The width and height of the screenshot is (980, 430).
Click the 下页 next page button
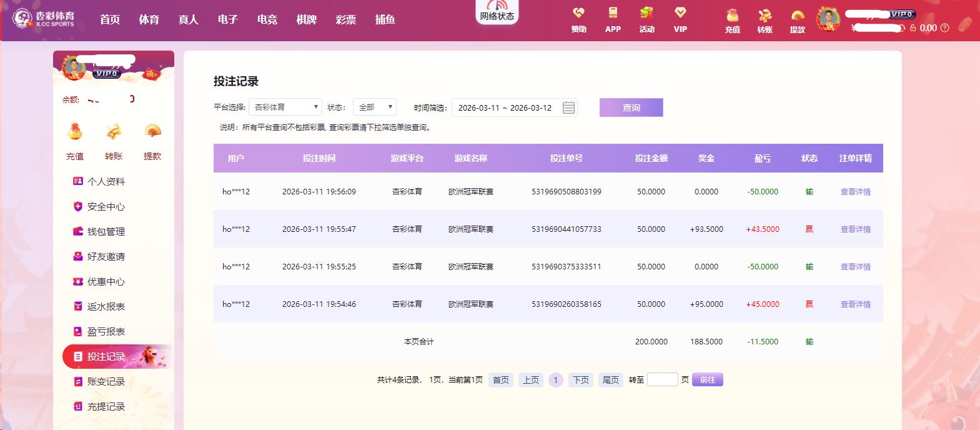coord(580,380)
